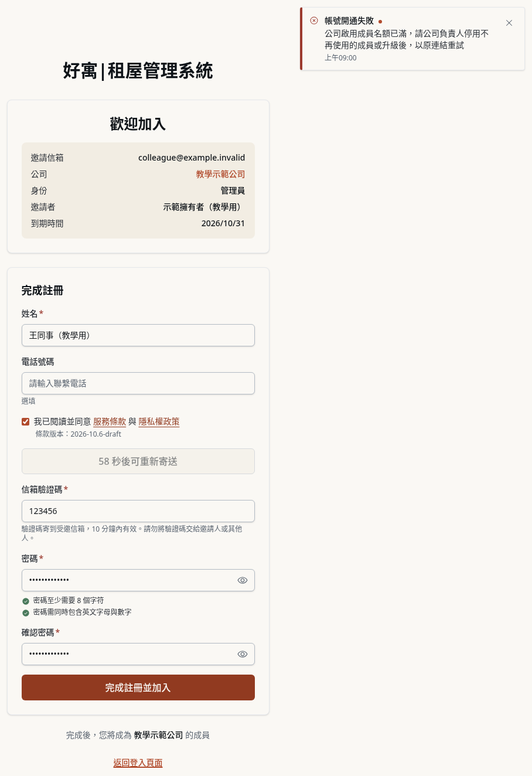Focus the 姓名 input field
Screen dimensions: 532x776
click(138, 335)
